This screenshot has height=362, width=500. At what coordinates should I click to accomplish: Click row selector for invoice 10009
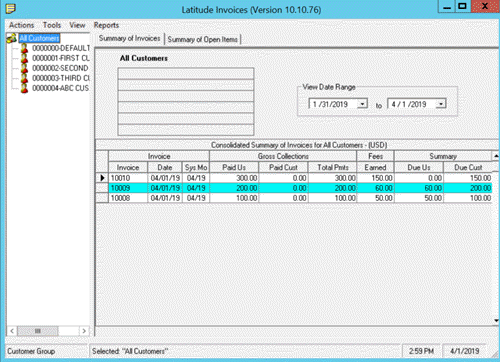coord(102,188)
